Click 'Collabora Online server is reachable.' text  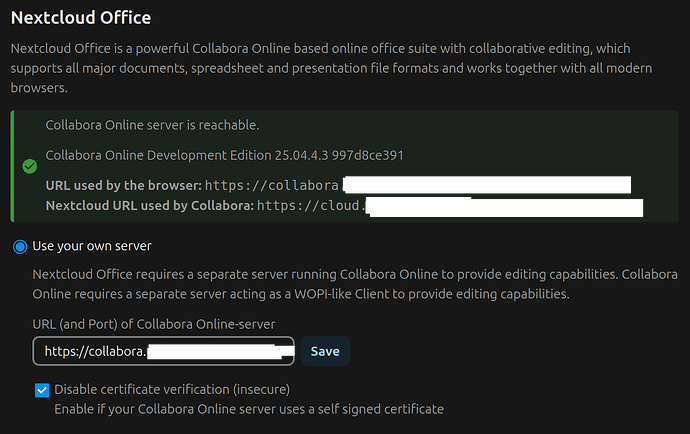tap(152, 125)
